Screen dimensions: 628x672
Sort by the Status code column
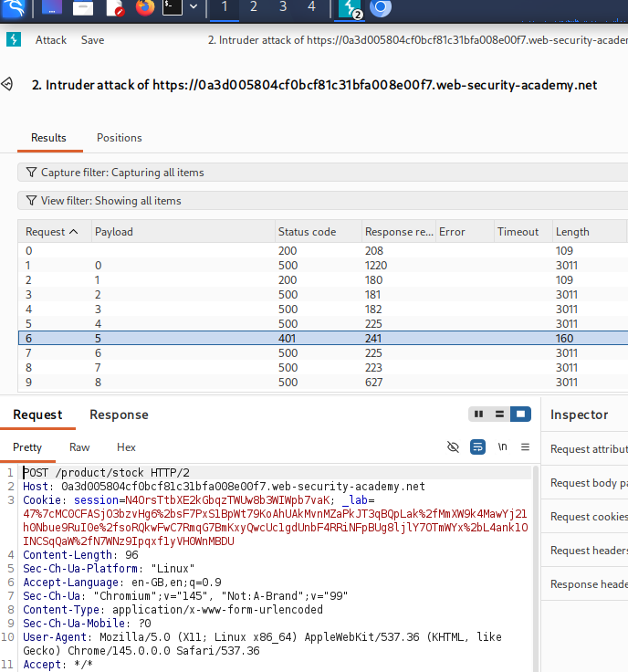(319, 232)
